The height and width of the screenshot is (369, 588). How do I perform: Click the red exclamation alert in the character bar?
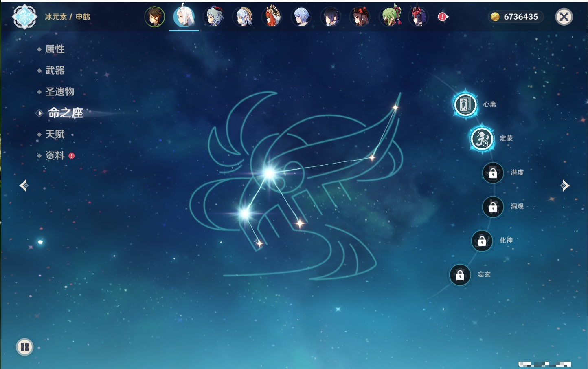[442, 17]
